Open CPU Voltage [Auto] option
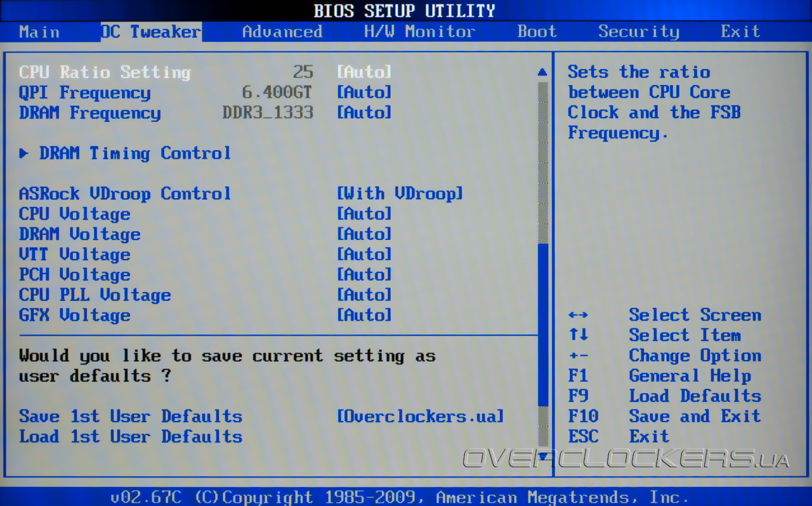Image resolution: width=812 pixels, height=506 pixels. click(364, 214)
